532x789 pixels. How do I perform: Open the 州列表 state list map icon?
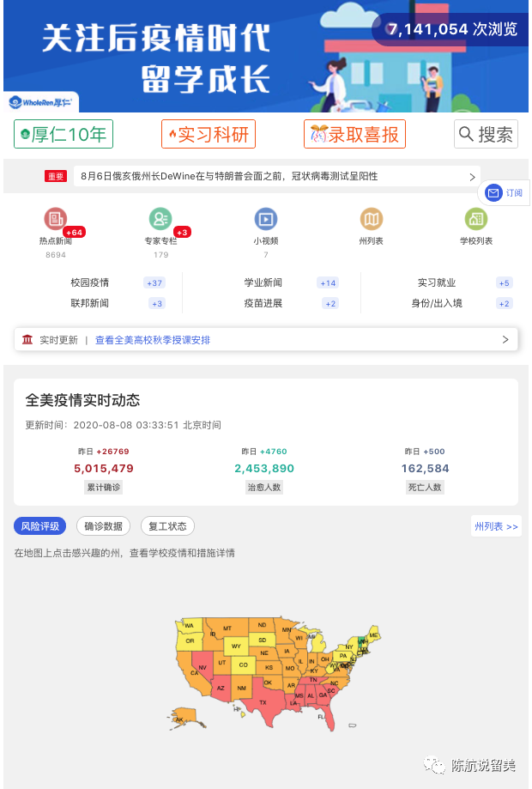coord(371,219)
